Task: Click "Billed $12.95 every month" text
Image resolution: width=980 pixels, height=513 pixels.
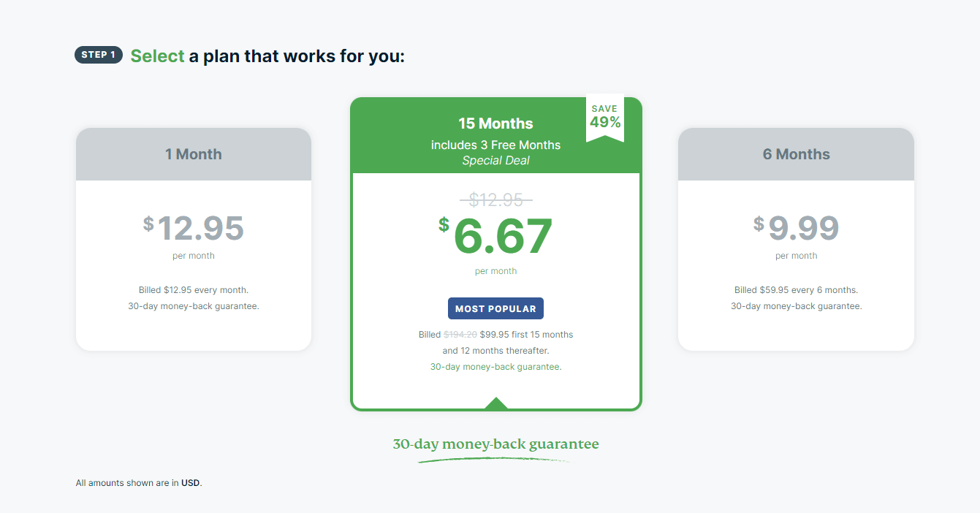Action: [194, 290]
